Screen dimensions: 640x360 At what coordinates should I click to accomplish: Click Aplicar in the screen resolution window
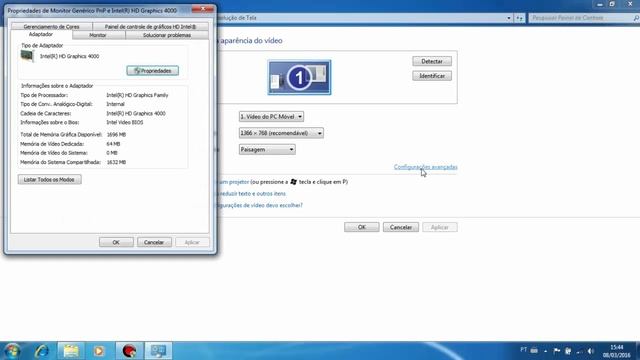(x=440, y=227)
